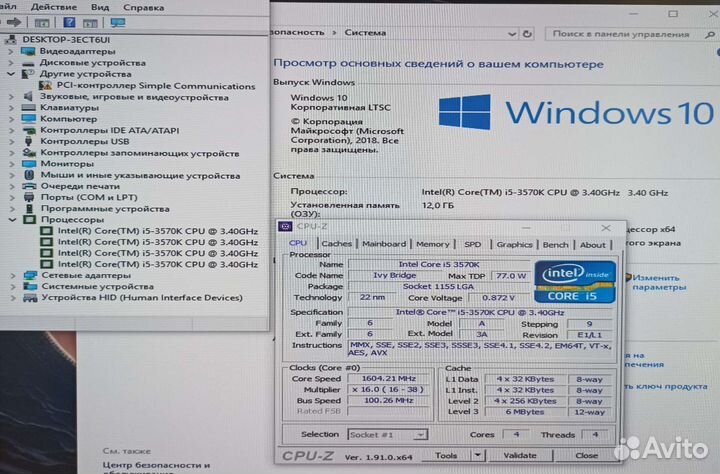Viewport: 720px width, 474px height.
Task: Click the refresh icon in System address bar
Action: click(x=527, y=34)
